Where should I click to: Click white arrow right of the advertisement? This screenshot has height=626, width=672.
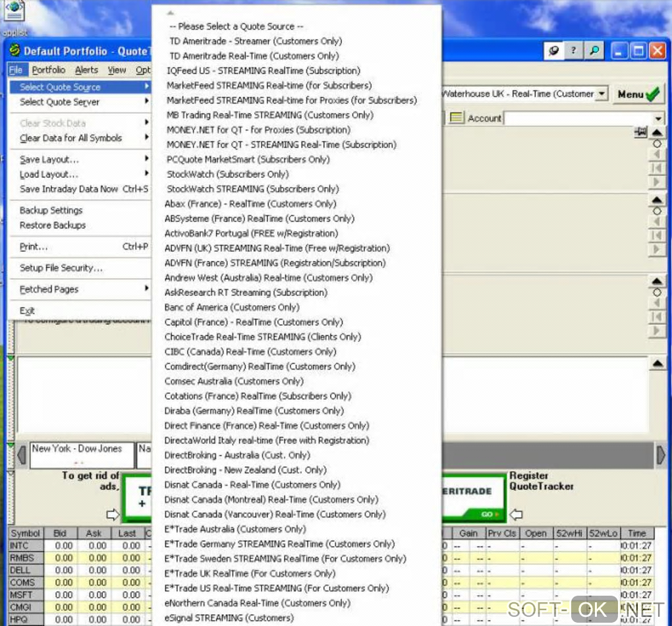pos(516,514)
